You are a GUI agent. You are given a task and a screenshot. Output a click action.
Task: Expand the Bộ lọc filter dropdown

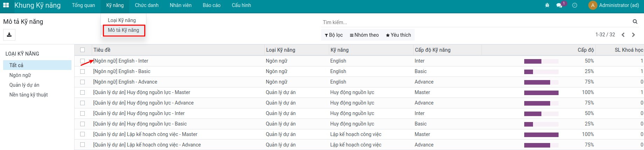pos(334,35)
